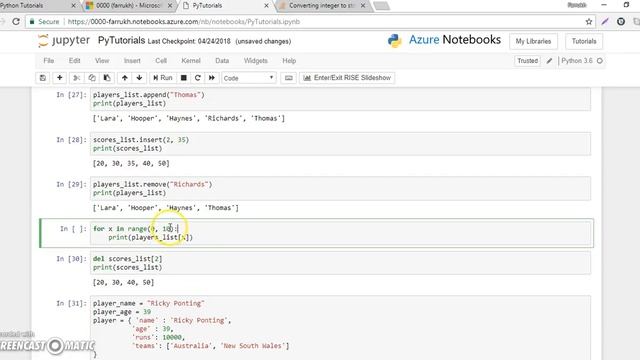Move selected cell down arrow

tap(139, 78)
